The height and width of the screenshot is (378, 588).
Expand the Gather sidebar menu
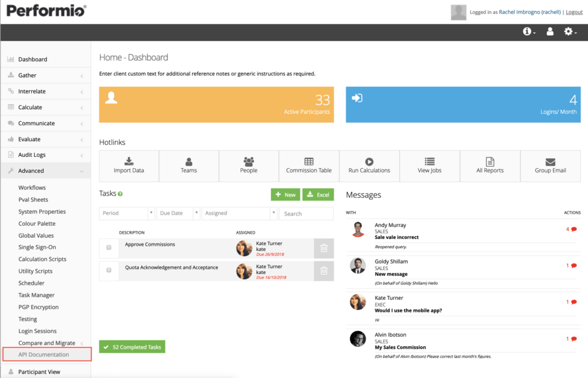point(46,75)
